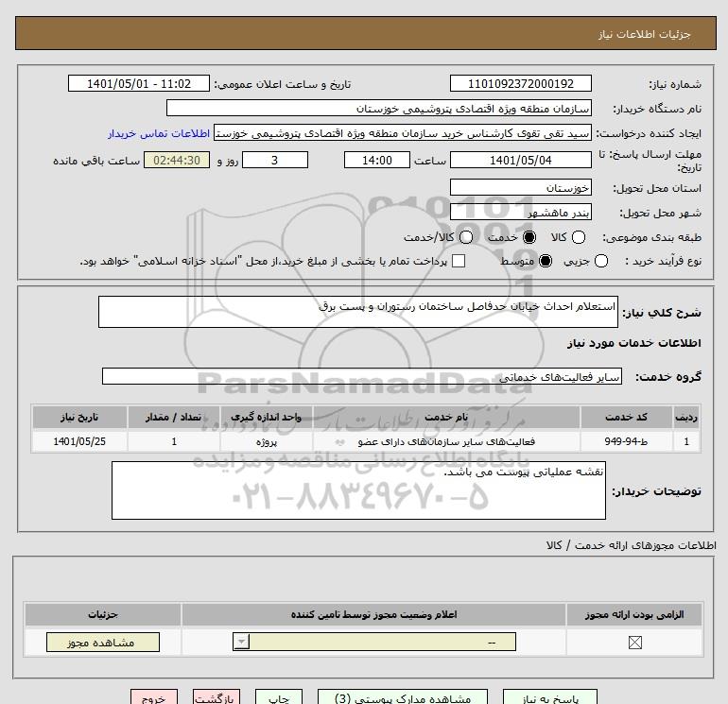Choose جزیی purchase process type

[x=600, y=261]
